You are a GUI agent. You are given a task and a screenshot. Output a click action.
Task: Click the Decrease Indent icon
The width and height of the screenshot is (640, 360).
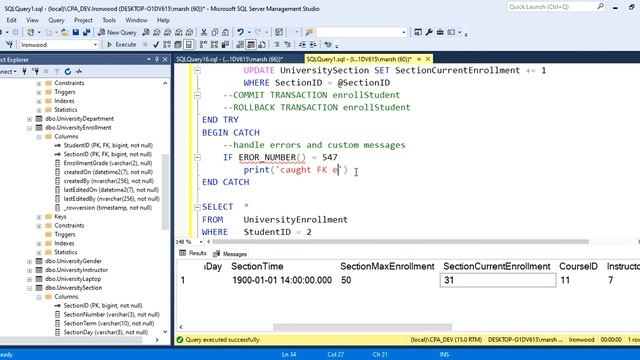(302, 44)
